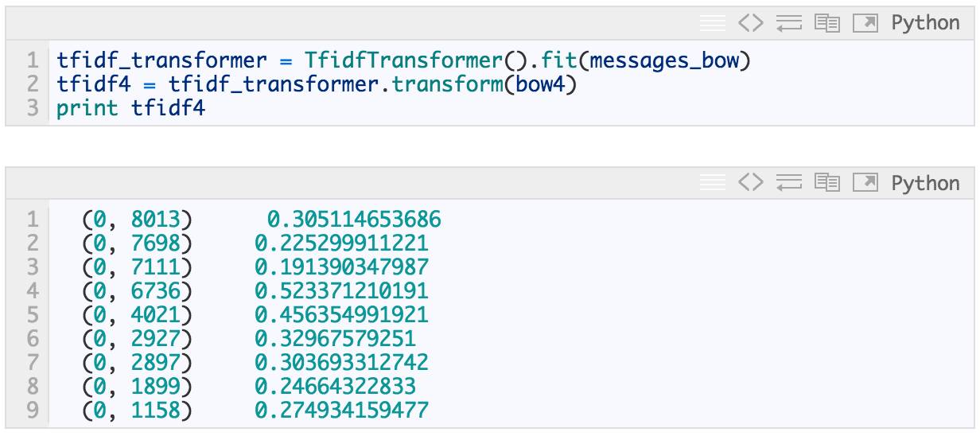
Task: Toggle line numbers in the output block
Action: coord(712,184)
